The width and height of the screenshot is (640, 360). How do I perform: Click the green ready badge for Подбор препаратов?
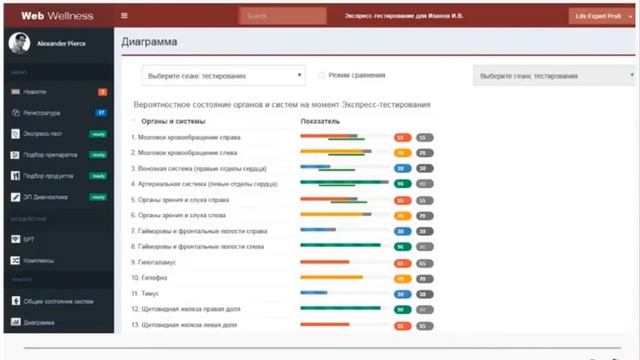click(98, 155)
